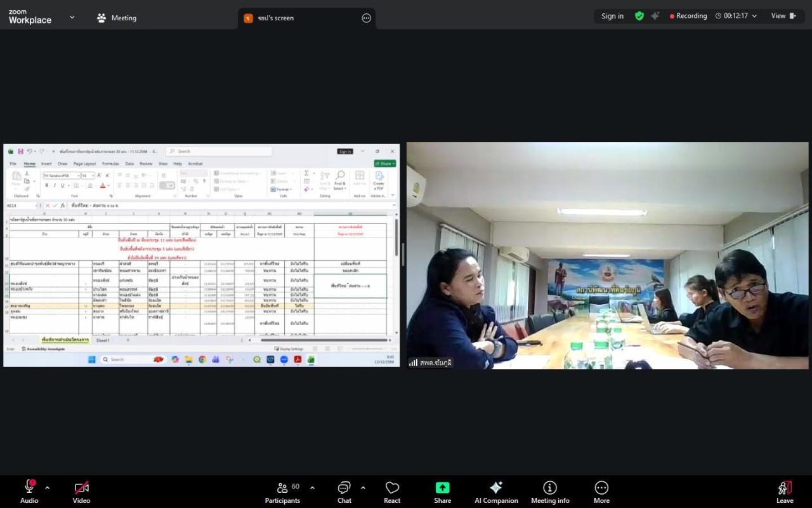The width and height of the screenshot is (812, 508).
Task: Switch to the Excel Page Layout tab
Action: point(84,164)
